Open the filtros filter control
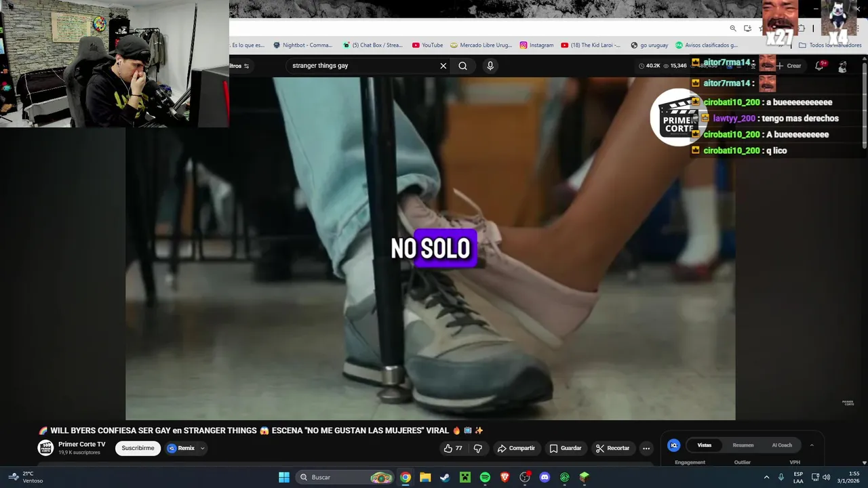This screenshot has height=488, width=868. tap(239, 66)
